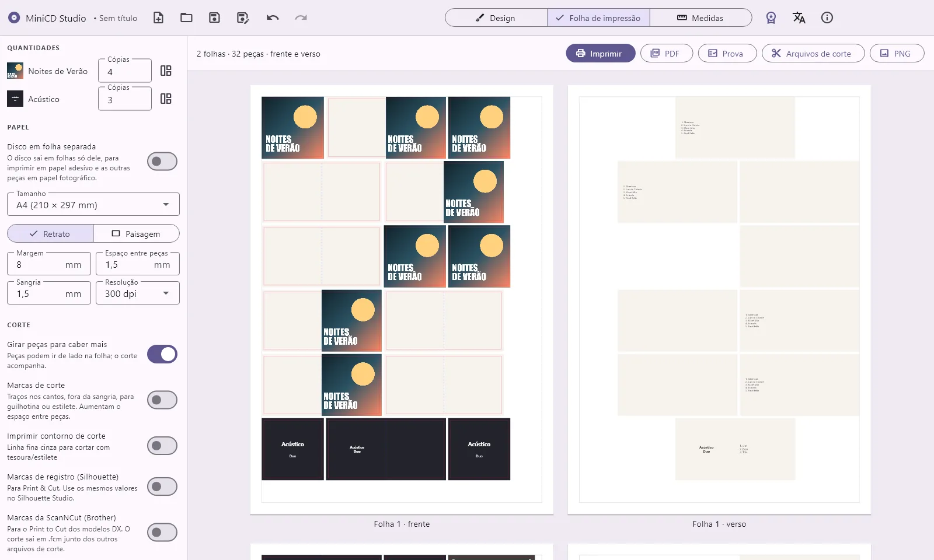Open the Tamanho paper size dropdown
The image size is (934, 560).
pos(93,205)
